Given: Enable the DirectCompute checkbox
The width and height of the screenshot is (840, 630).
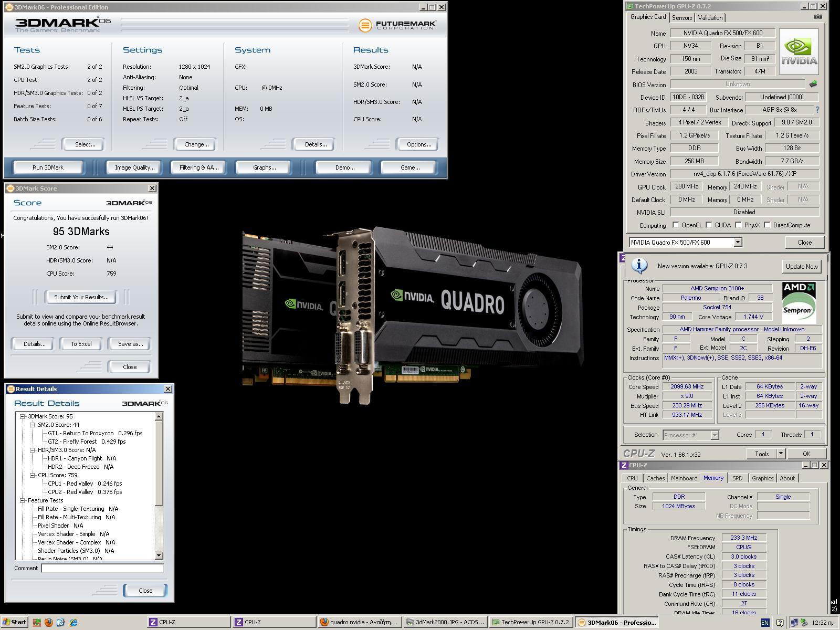Looking at the screenshot, I should [767, 225].
